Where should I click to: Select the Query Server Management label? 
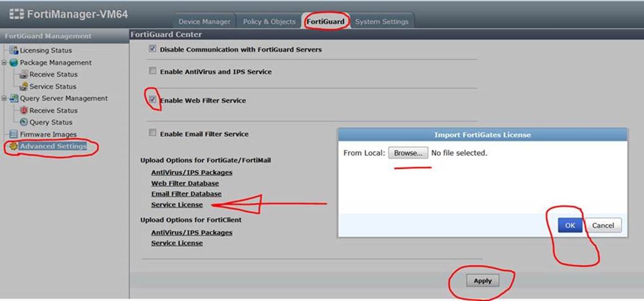[x=64, y=98]
